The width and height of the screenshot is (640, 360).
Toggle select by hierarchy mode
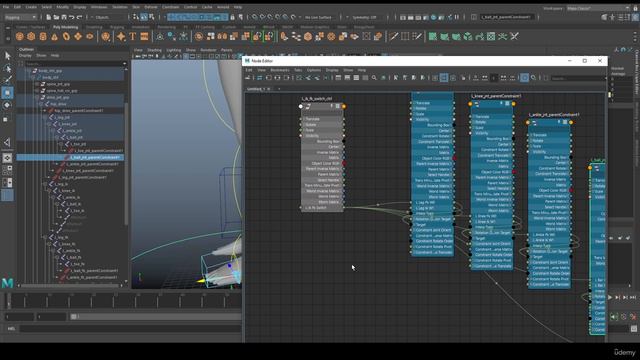pos(136,17)
